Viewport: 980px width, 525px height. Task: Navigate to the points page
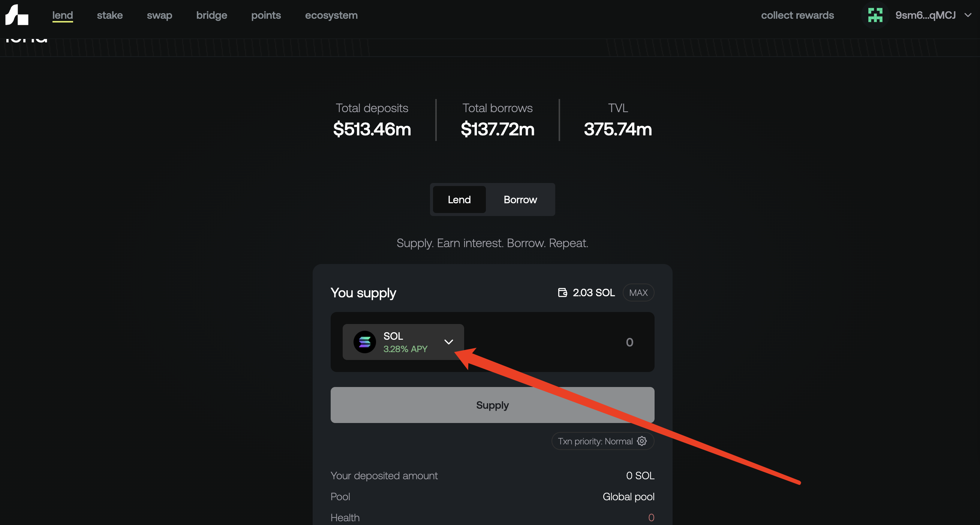coord(265,15)
